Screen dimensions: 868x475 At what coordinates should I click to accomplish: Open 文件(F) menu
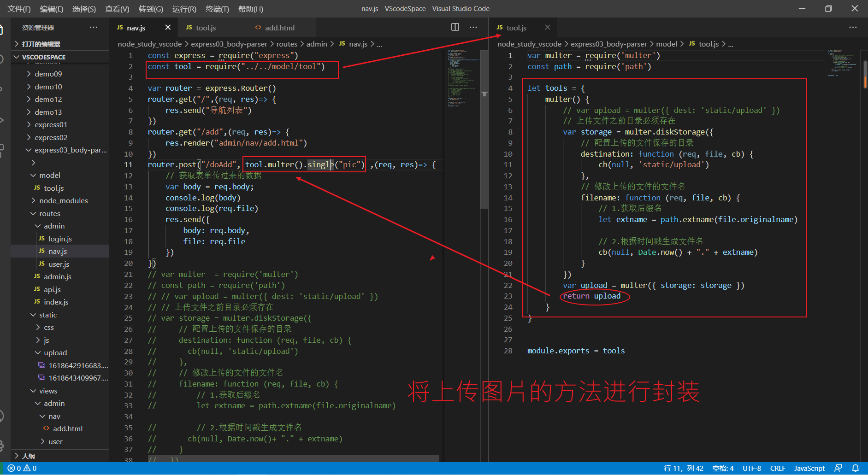point(19,9)
